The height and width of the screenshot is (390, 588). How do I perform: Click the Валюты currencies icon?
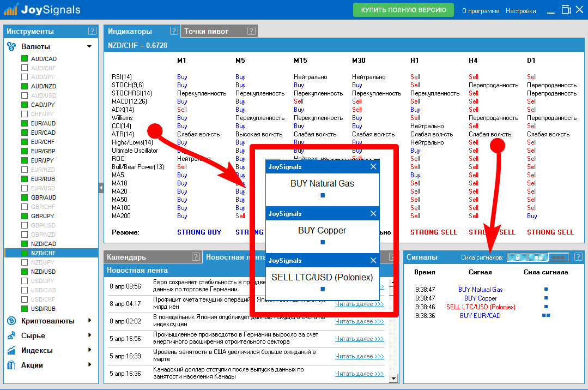11,46
